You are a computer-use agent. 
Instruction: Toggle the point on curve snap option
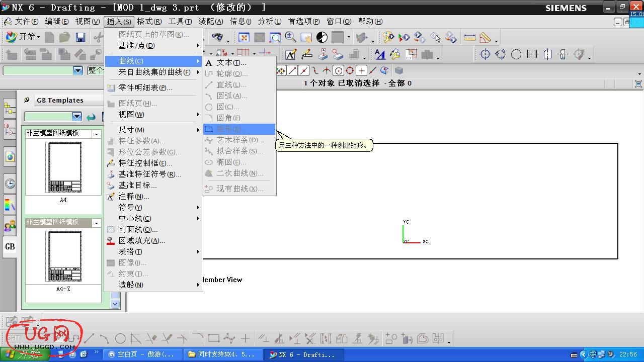(372, 71)
